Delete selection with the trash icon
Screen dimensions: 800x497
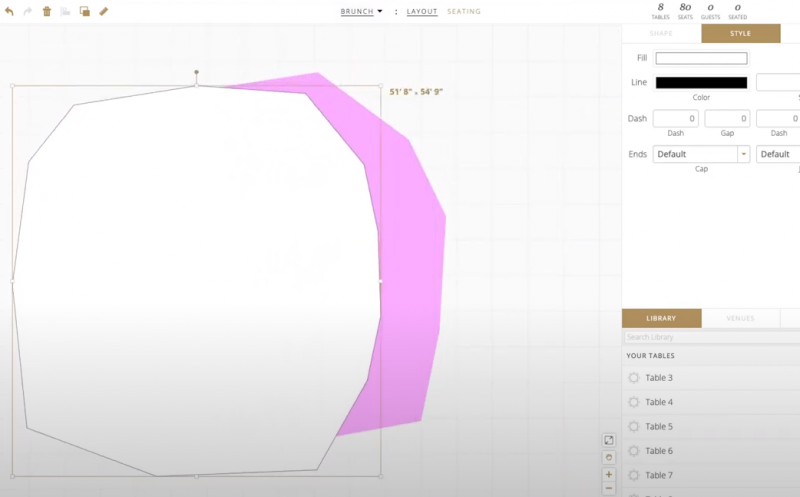coord(46,11)
